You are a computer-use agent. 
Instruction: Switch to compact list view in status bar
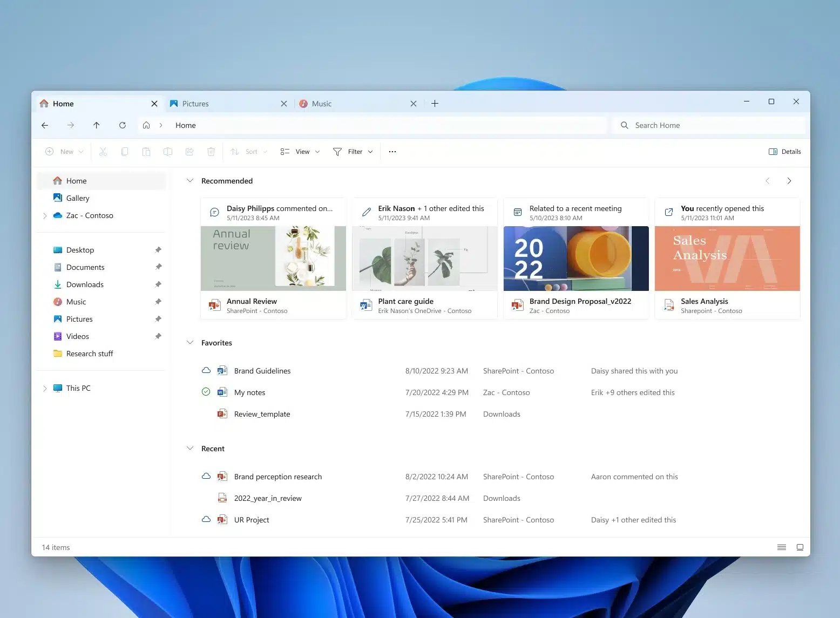coord(781,547)
